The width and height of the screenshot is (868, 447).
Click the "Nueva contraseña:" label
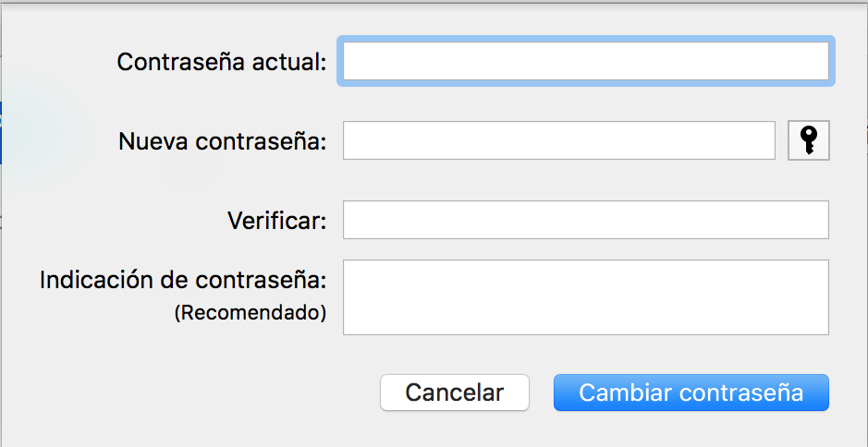pos(223,141)
